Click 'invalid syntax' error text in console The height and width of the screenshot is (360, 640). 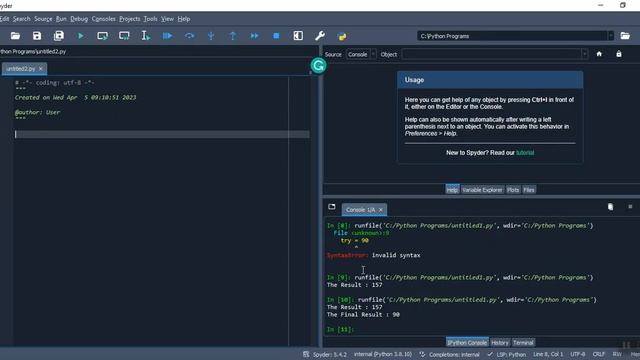(x=396, y=255)
